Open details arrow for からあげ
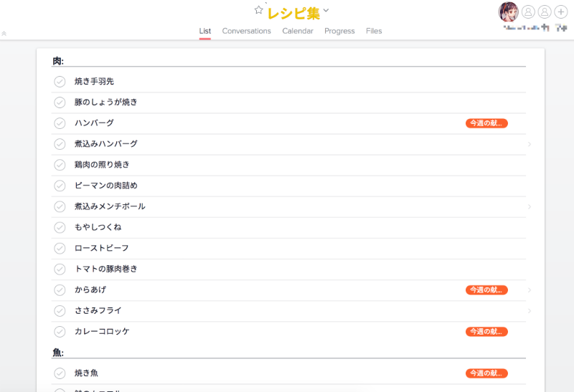The image size is (574, 392). (530, 290)
